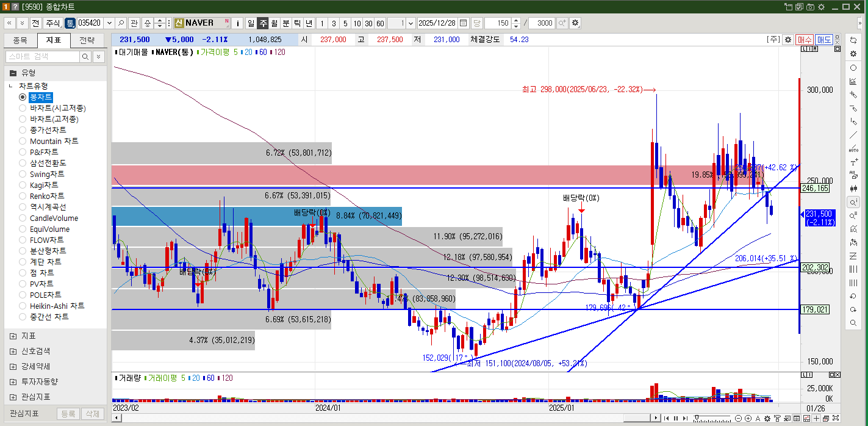Viewport: 868px width, 426px height.
Task: Set interval with the 60 button
Action: coord(380,23)
